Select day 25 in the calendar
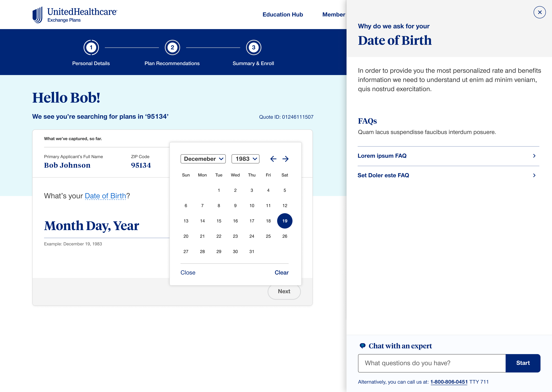The width and height of the screenshot is (552, 392). tap(268, 236)
